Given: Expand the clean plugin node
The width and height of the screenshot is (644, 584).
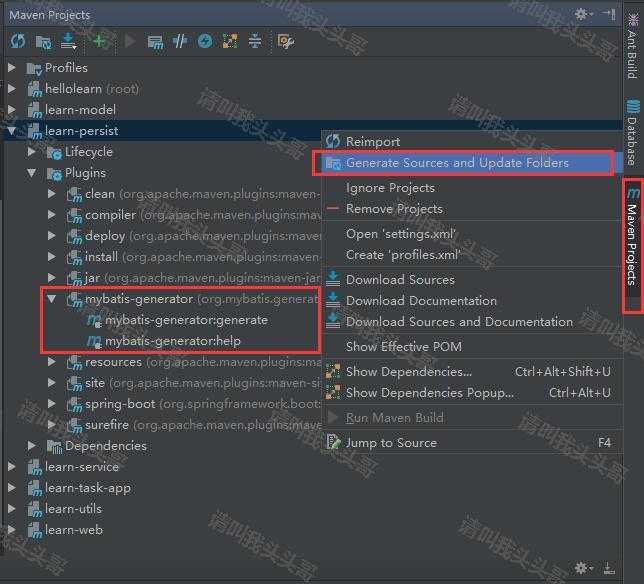Looking at the screenshot, I should [x=52, y=193].
